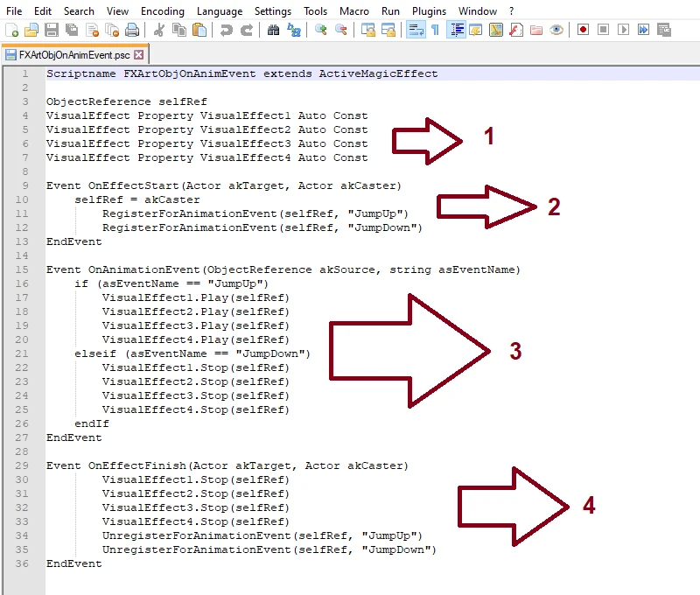700x595 pixels.
Task: Open the Settings menu
Action: tap(273, 11)
